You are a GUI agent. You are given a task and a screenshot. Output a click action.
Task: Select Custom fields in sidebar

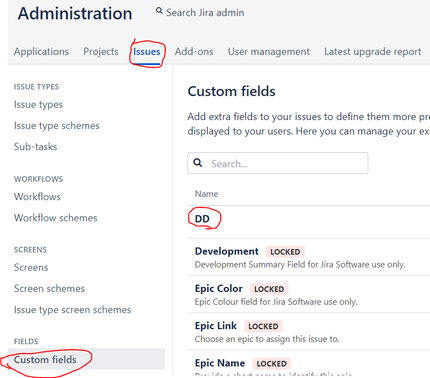coord(86,359)
